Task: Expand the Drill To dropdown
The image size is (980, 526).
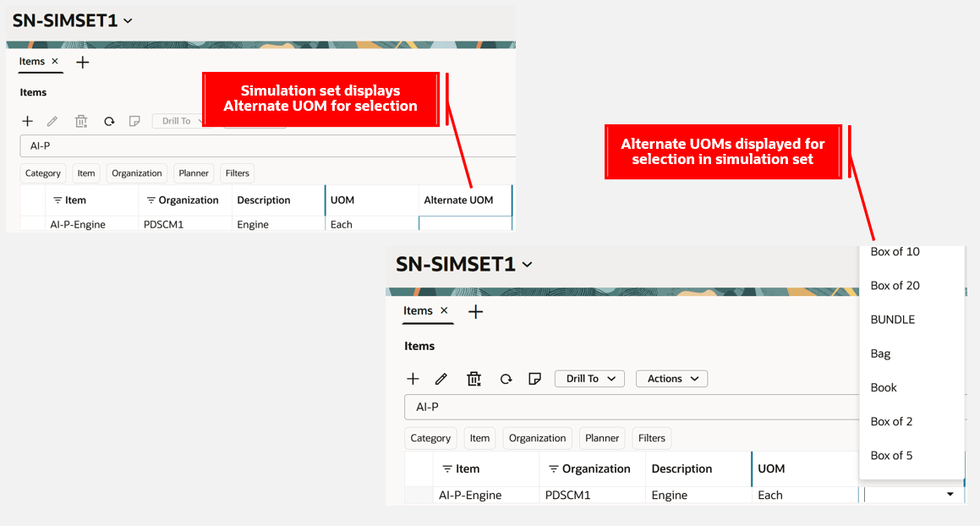Action: pos(589,378)
